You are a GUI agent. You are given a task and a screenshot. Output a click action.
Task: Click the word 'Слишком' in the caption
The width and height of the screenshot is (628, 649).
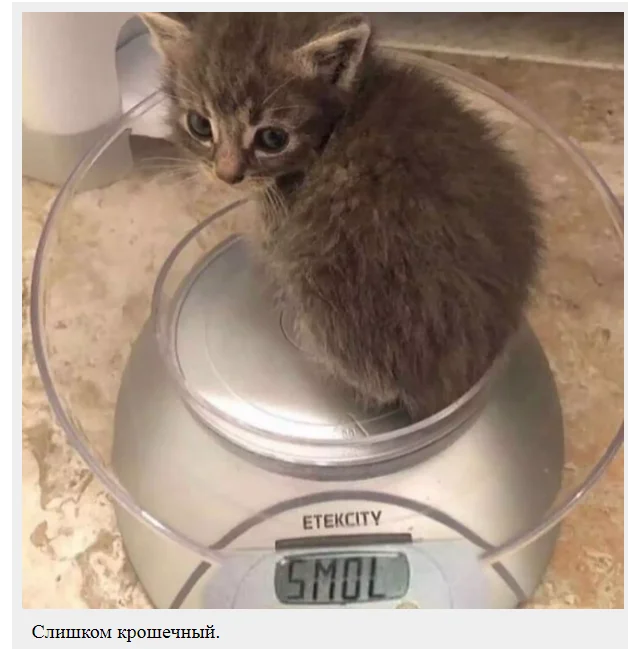(71, 632)
